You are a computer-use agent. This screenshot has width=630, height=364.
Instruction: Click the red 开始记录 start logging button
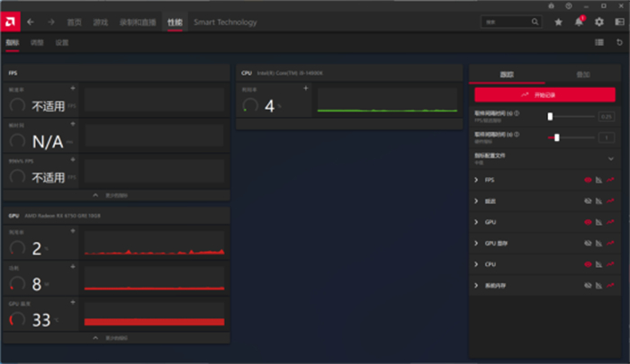click(x=544, y=95)
